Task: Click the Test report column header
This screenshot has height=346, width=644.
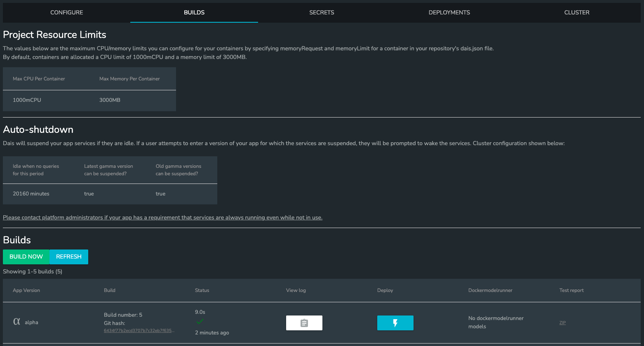Action: (571, 290)
